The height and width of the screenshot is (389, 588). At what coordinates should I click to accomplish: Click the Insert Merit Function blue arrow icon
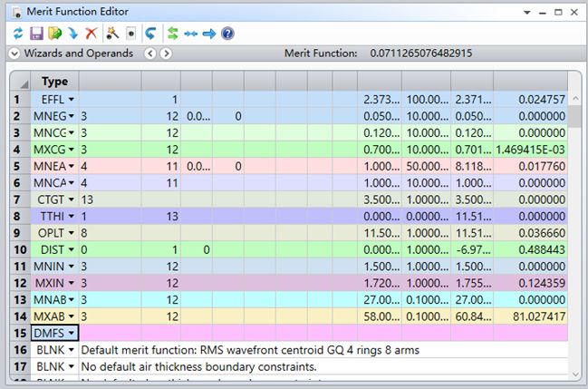pos(72,34)
